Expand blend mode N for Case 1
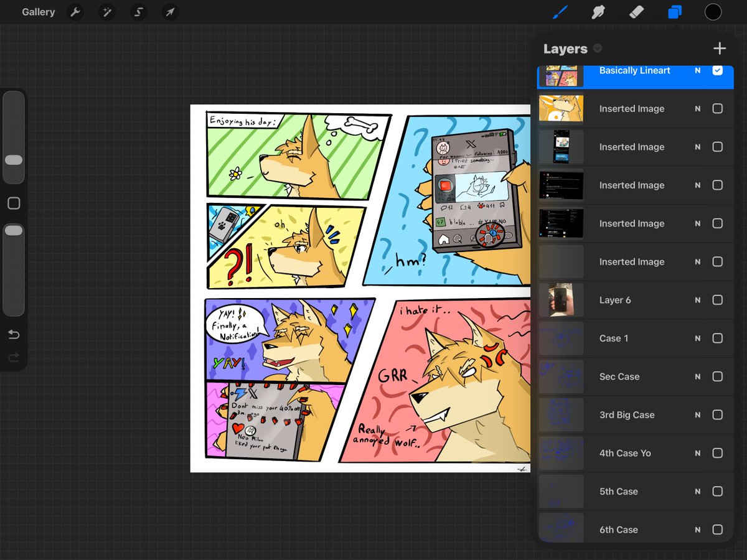The width and height of the screenshot is (747, 560). (x=698, y=338)
